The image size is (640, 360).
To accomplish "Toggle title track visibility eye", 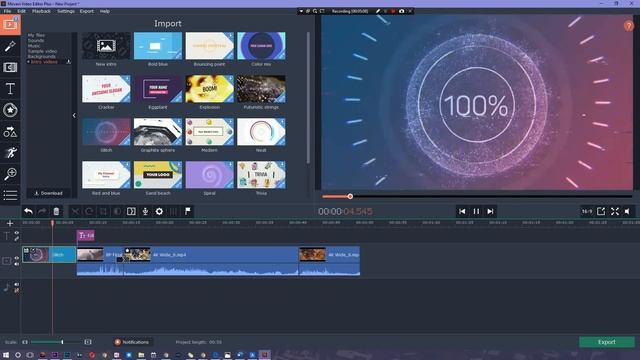I will (17, 233).
